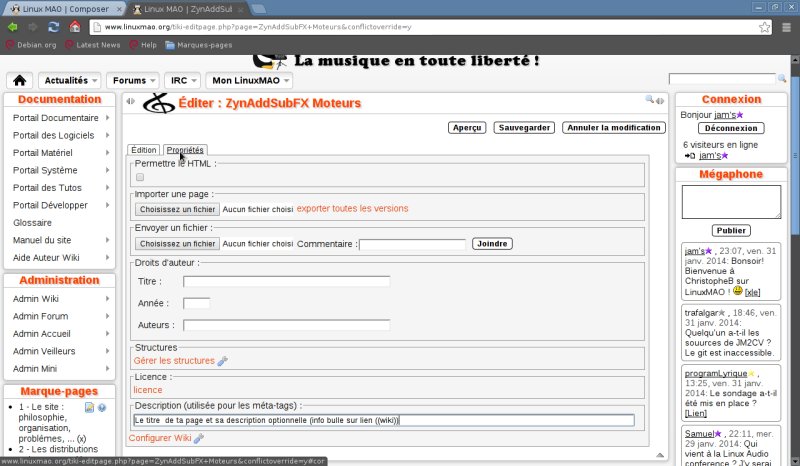
Task: Click the Commentaire input field
Action: pyautogui.click(x=412, y=244)
